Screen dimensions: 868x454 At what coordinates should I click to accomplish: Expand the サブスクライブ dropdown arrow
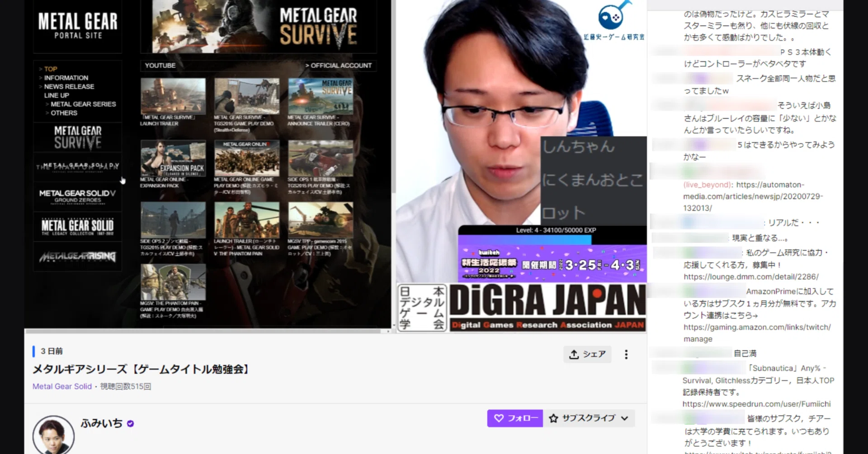click(625, 418)
